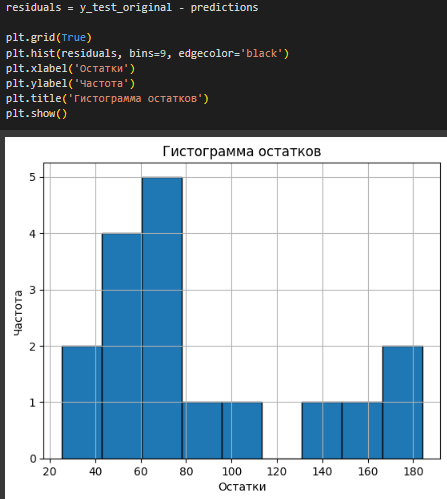Click the plt.title('Гистограмма остатков') line
This screenshot has height=499, width=447.
pyautogui.click(x=107, y=99)
